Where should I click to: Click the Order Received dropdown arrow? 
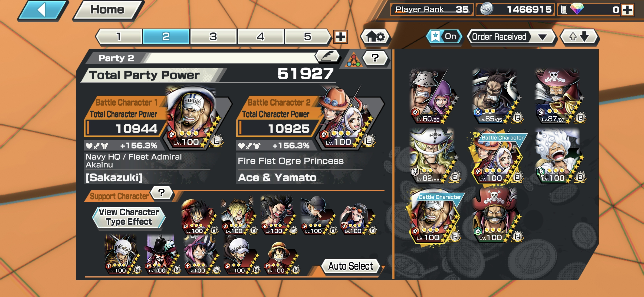(542, 37)
